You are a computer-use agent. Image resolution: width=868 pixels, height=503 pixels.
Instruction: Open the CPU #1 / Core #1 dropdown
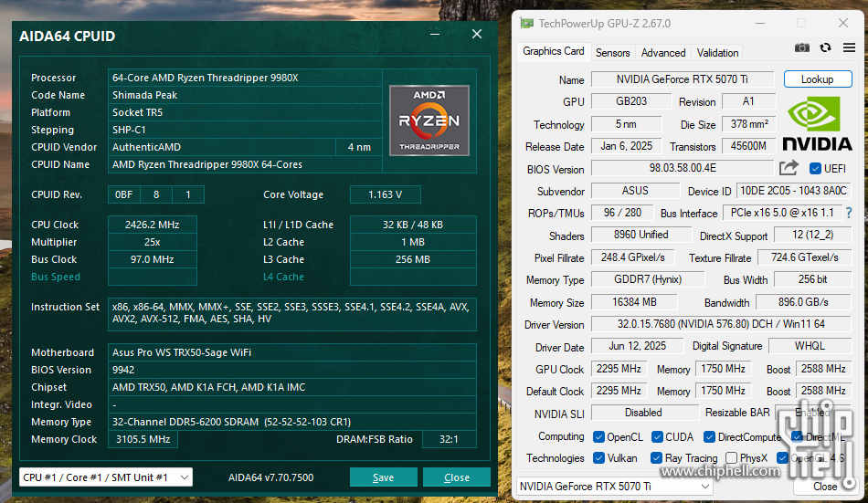[106, 477]
